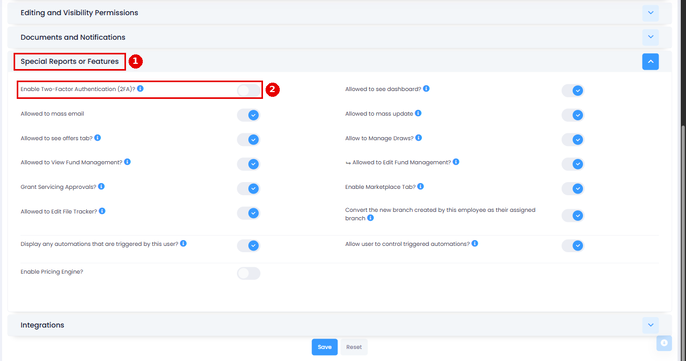Show info for Allowed to see offers tab
686x361 pixels.
(98, 137)
